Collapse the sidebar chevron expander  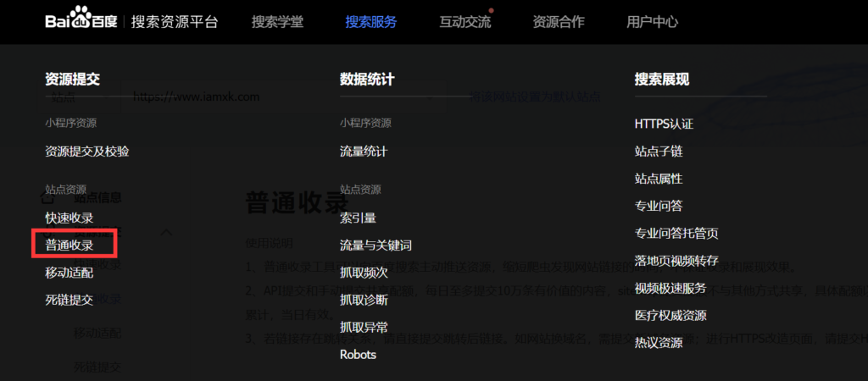167,231
